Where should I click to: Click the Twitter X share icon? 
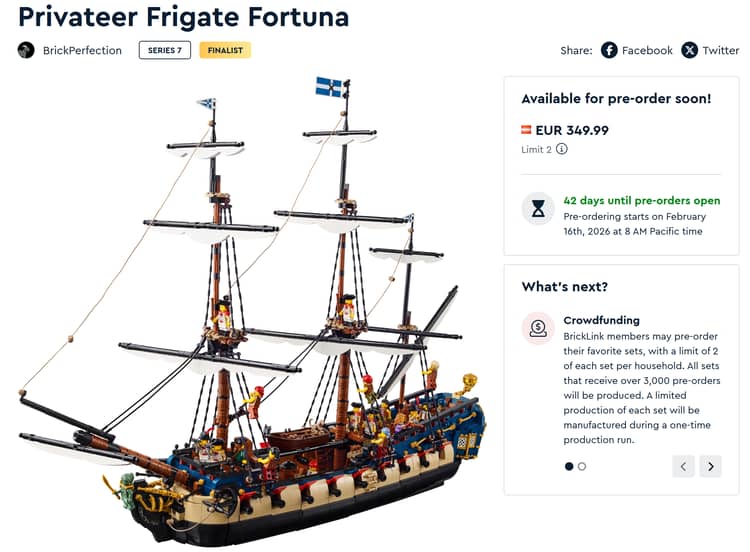click(689, 50)
